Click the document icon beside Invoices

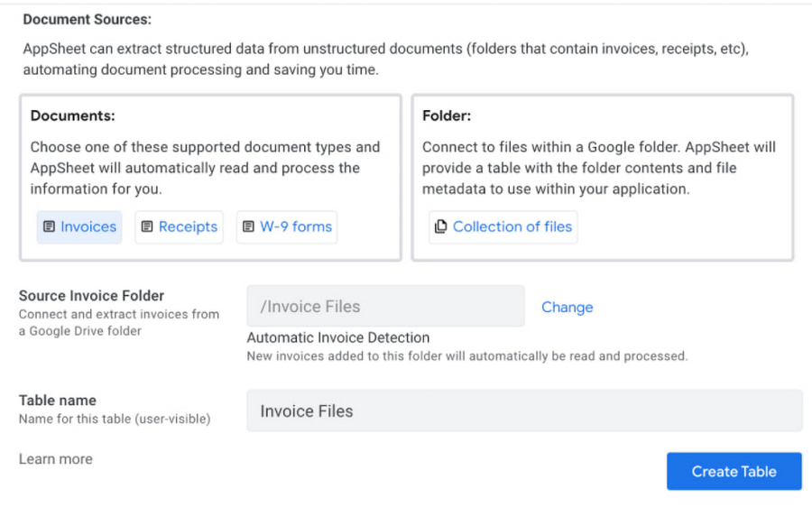point(50,227)
